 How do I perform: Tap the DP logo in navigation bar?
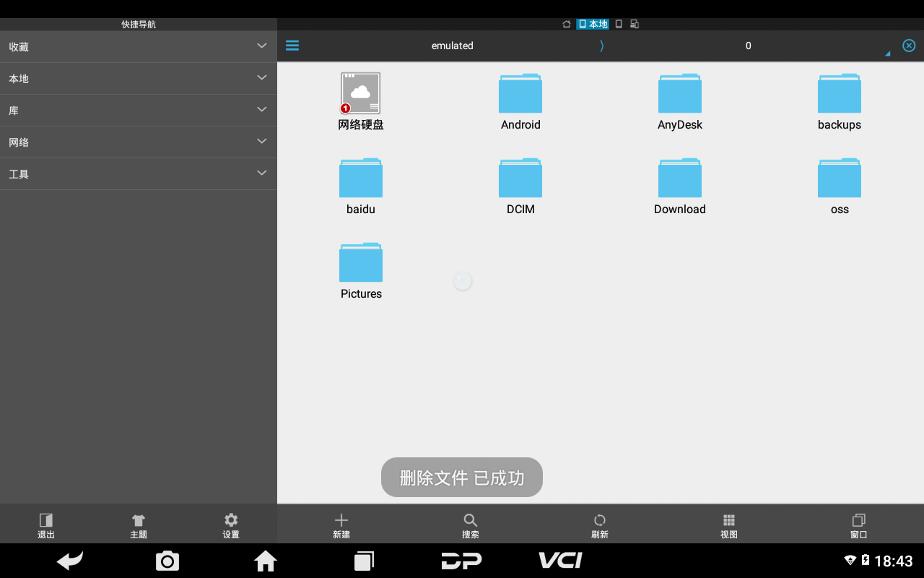[x=462, y=561]
